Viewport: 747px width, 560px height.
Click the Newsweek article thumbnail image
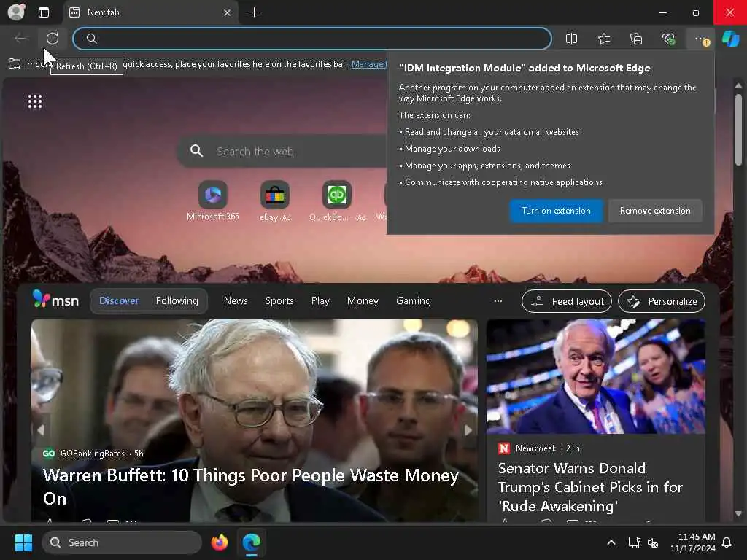pyautogui.click(x=595, y=376)
